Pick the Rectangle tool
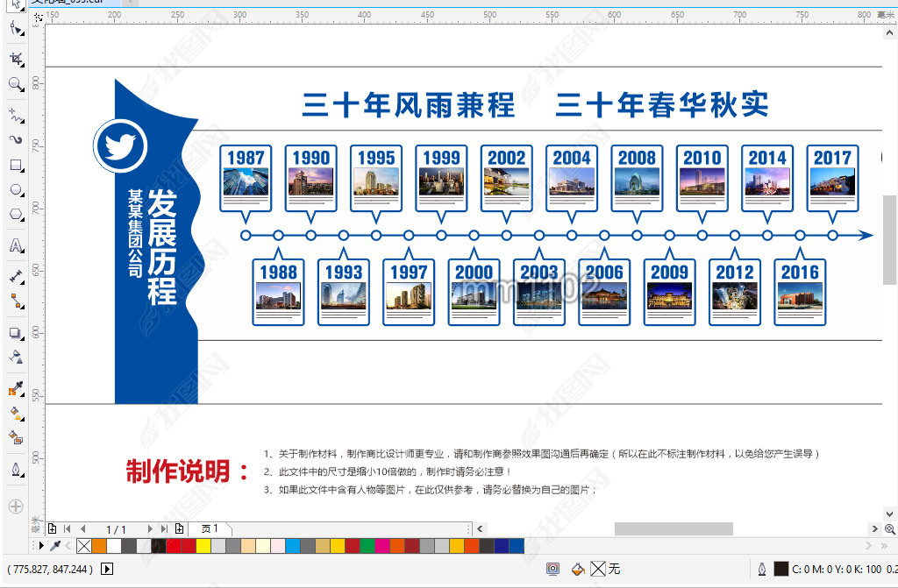 point(16,165)
